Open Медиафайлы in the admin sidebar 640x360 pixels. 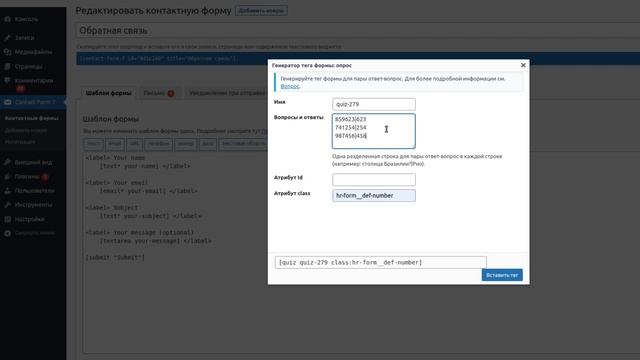(x=33, y=52)
